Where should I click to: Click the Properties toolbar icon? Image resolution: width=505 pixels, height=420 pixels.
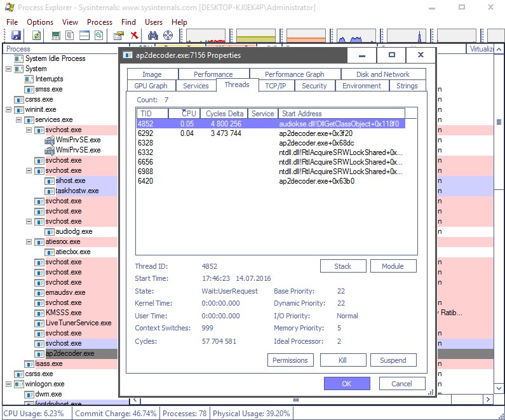click(x=119, y=35)
